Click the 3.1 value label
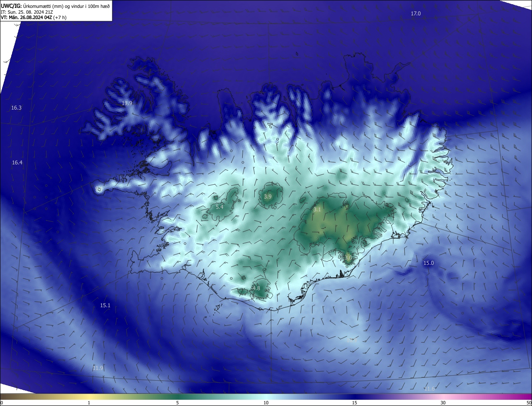 (x=317, y=210)
